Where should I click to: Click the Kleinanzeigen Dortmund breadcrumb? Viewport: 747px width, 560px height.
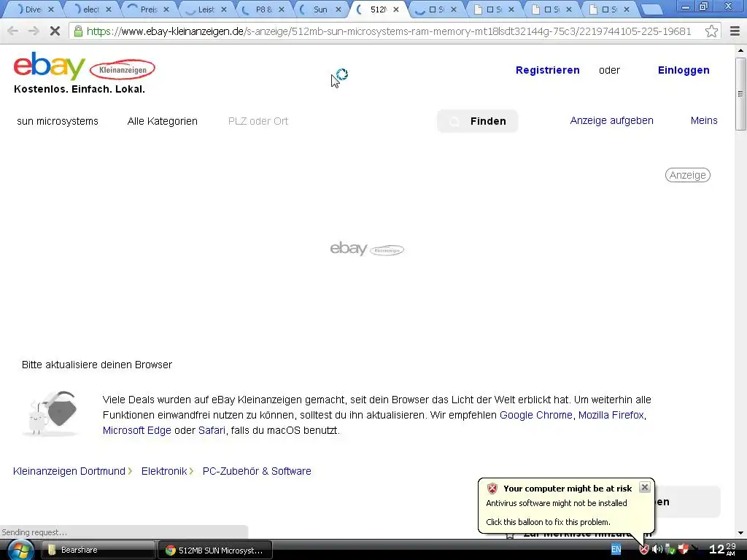(69, 471)
